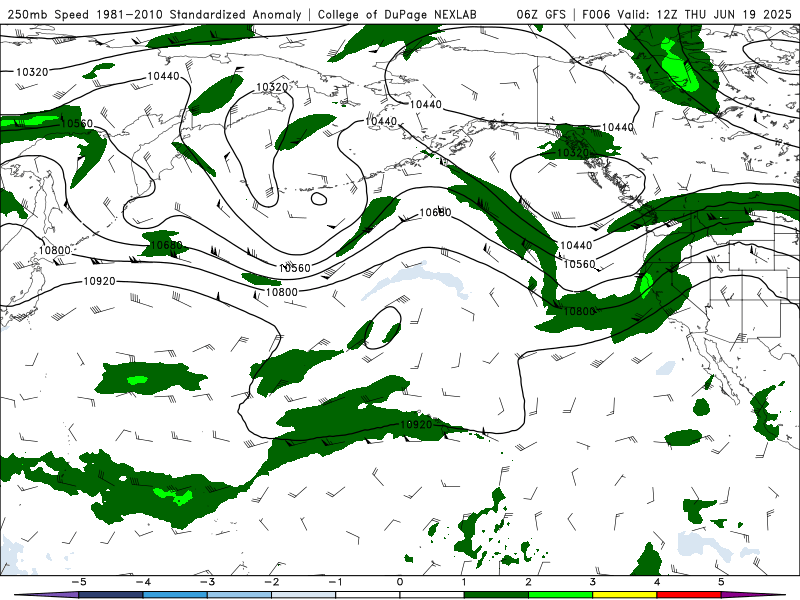Select the medium blue legend segment between -4 and -3

coord(175,595)
